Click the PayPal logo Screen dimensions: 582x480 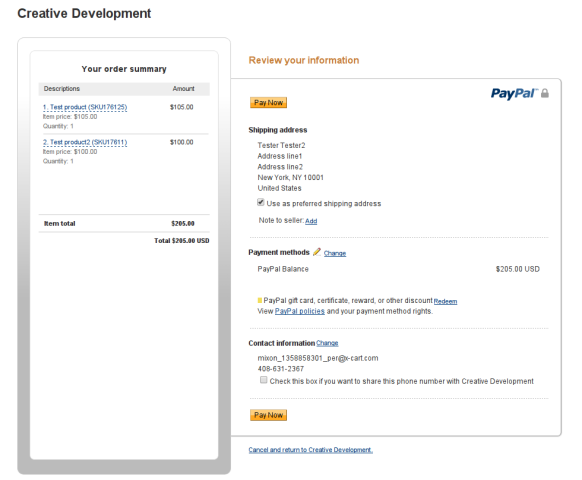coord(514,94)
